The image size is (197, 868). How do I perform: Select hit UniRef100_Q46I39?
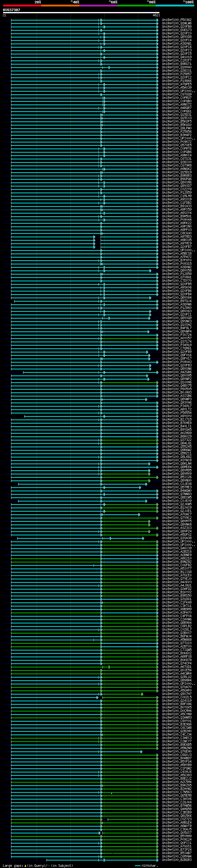177,548
